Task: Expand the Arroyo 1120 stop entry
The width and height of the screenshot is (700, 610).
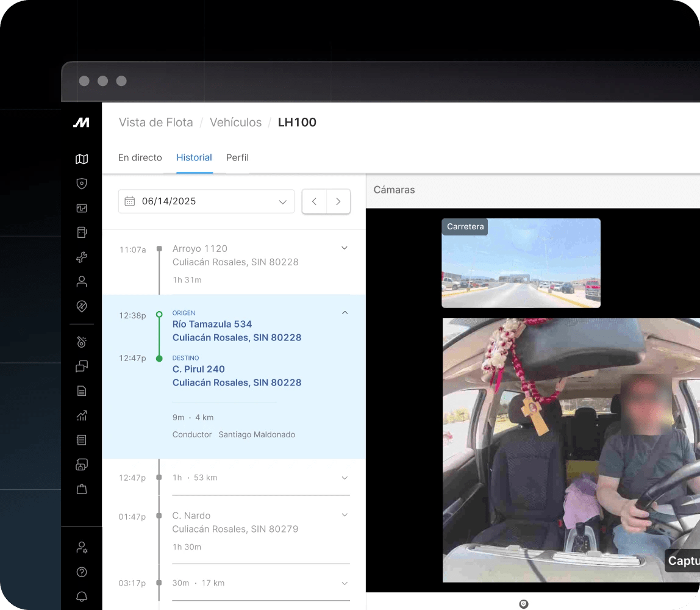Action: tap(345, 248)
